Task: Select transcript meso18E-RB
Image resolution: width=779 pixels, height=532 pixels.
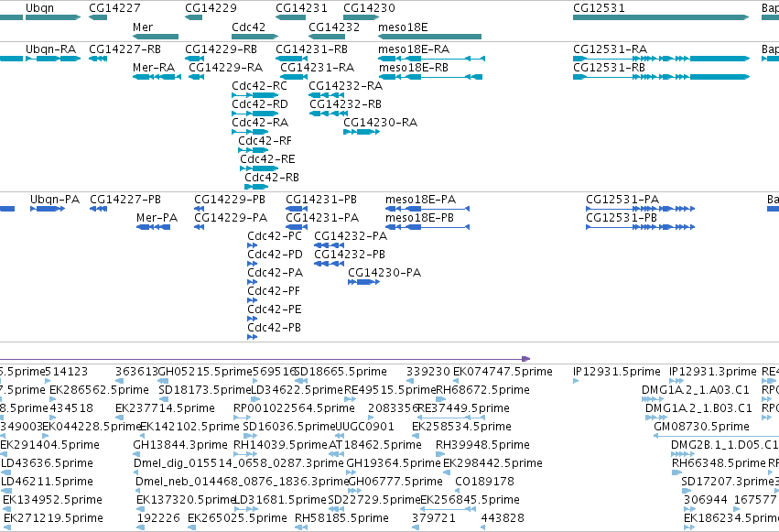Action: click(x=414, y=68)
